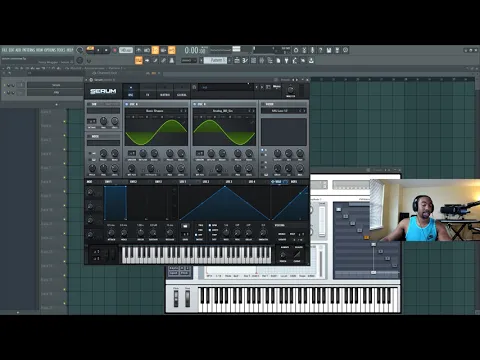Select the LFO 2 modulation tab
This screenshot has width=480, height=360.
[x=206, y=182]
